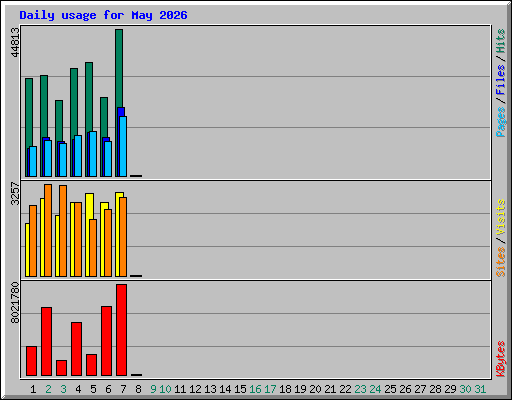Click the orange sites bar for day 2
The height and width of the screenshot is (400, 512).
click(x=48, y=230)
